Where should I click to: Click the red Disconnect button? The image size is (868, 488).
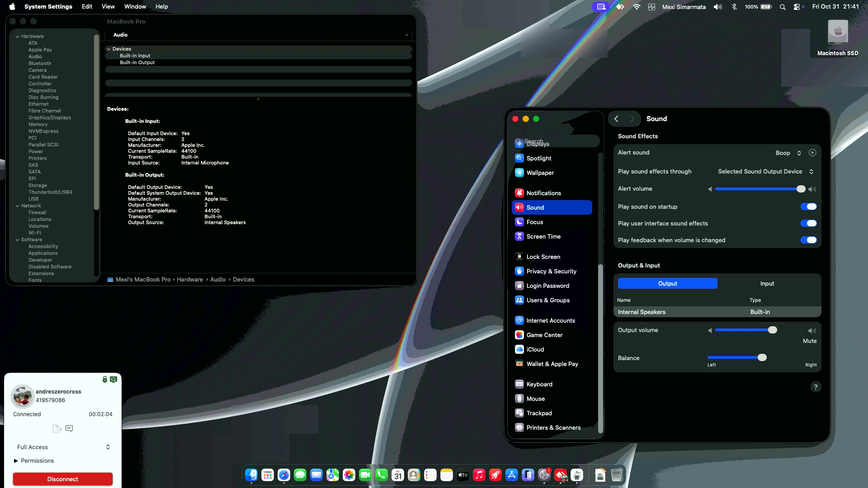[x=63, y=479]
